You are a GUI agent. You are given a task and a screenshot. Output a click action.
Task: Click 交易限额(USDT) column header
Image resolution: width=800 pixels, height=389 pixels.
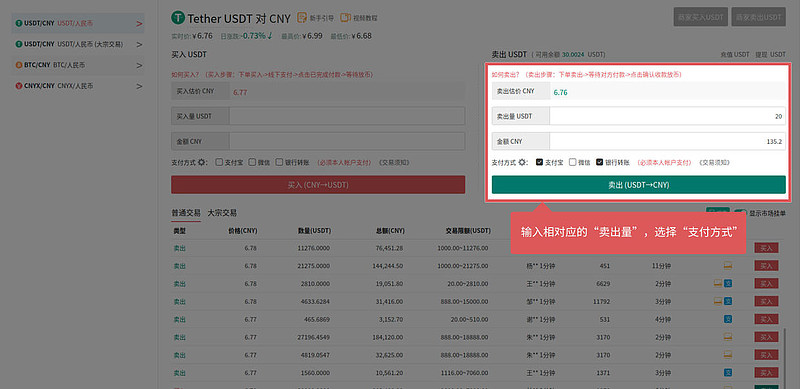pos(467,231)
